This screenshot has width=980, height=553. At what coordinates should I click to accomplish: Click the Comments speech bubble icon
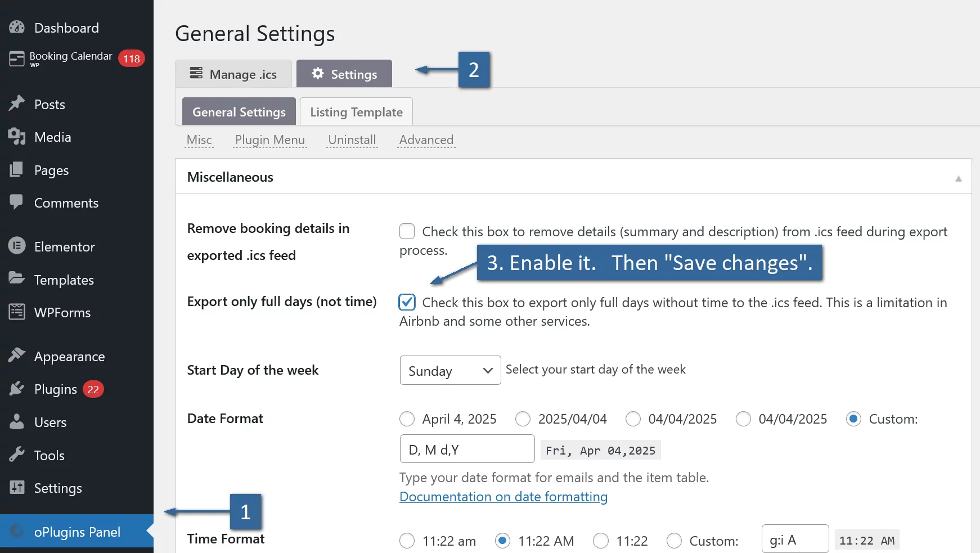(17, 202)
